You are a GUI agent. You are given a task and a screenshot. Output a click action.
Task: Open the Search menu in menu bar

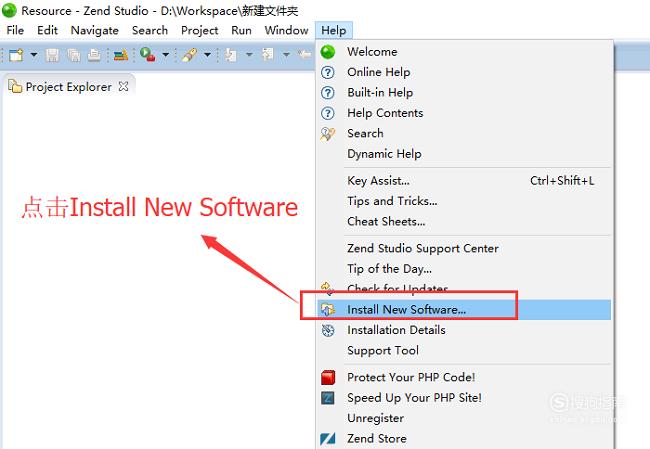tap(150, 30)
